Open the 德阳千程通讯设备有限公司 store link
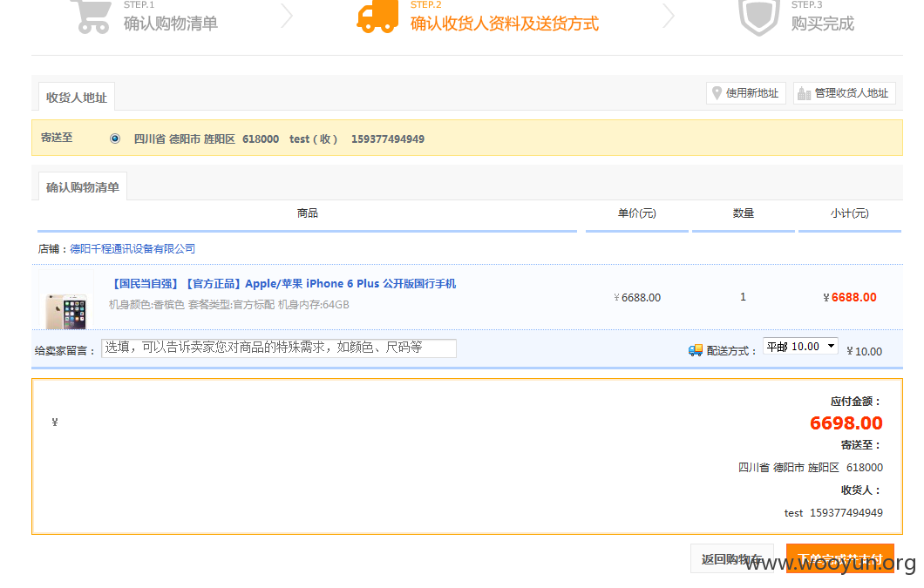Image resolution: width=924 pixels, height=588 pixels. tap(132, 248)
